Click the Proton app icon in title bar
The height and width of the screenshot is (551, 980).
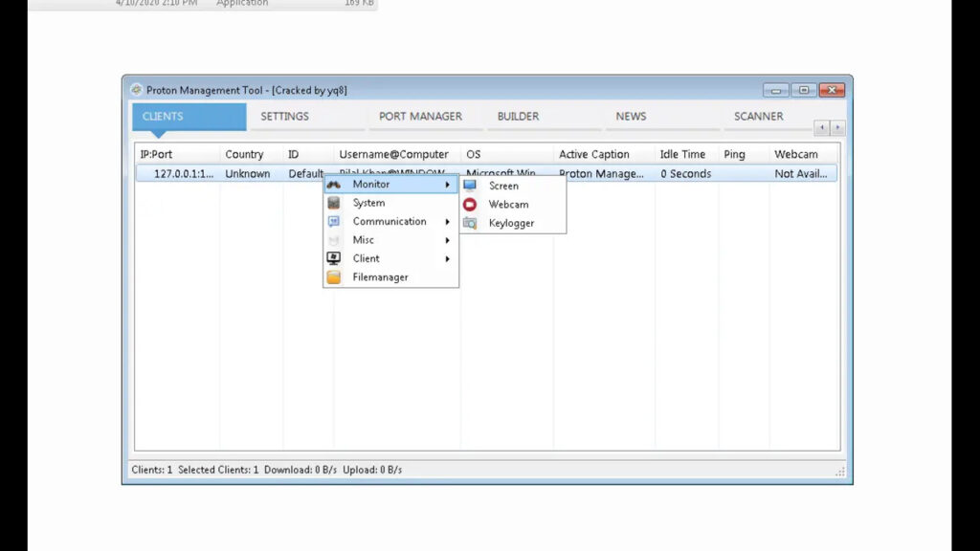136,89
